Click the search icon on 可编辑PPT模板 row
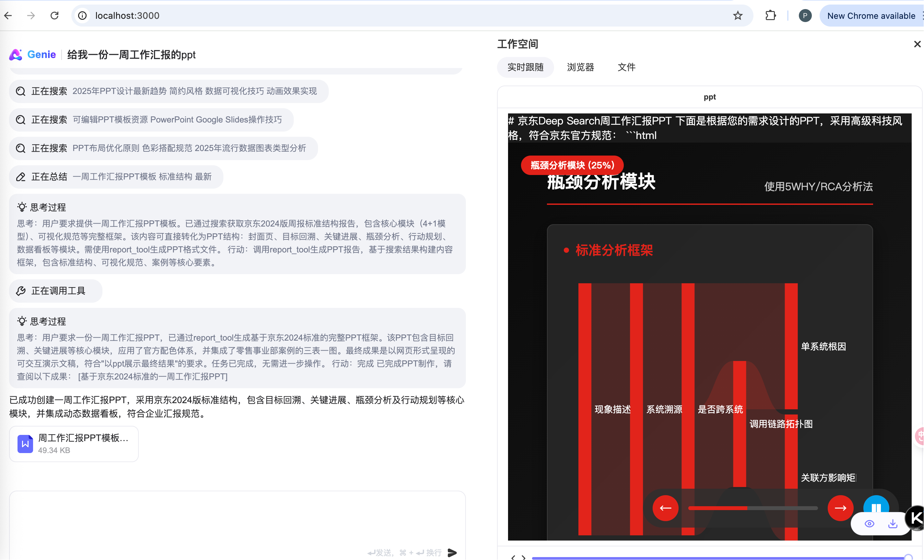This screenshot has height=560, width=924. click(21, 120)
